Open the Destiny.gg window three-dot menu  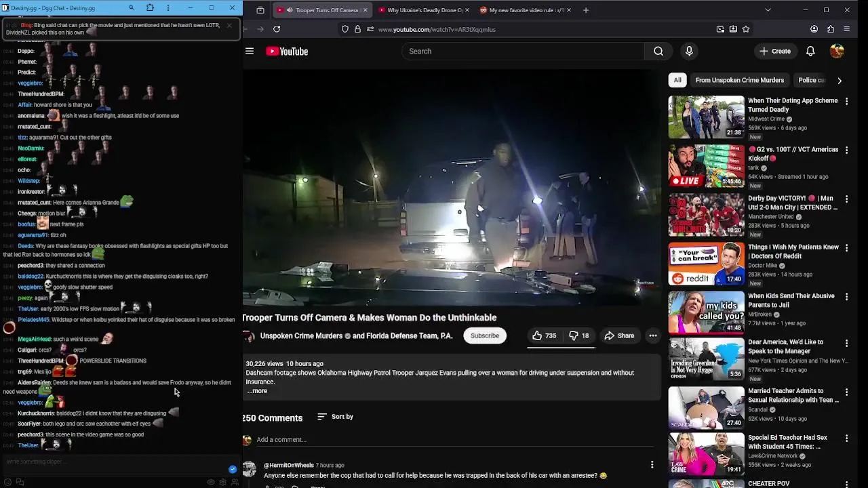coord(168,8)
